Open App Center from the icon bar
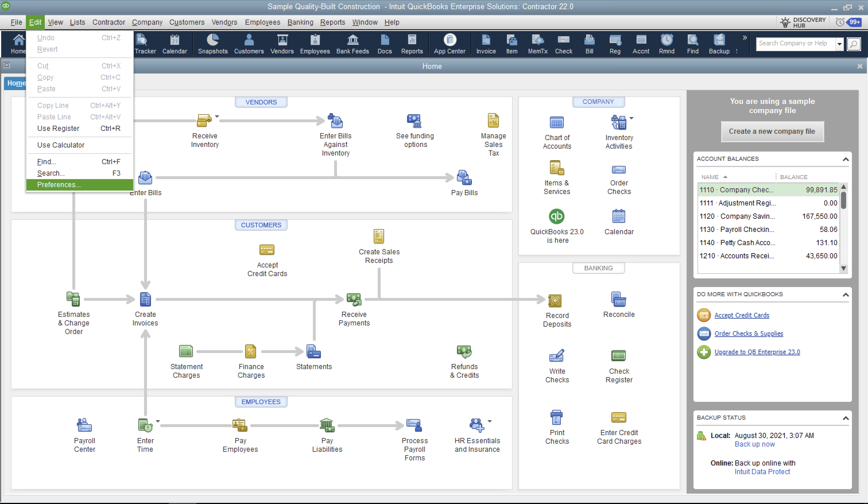This screenshot has height=504, width=868. (x=449, y=44)
